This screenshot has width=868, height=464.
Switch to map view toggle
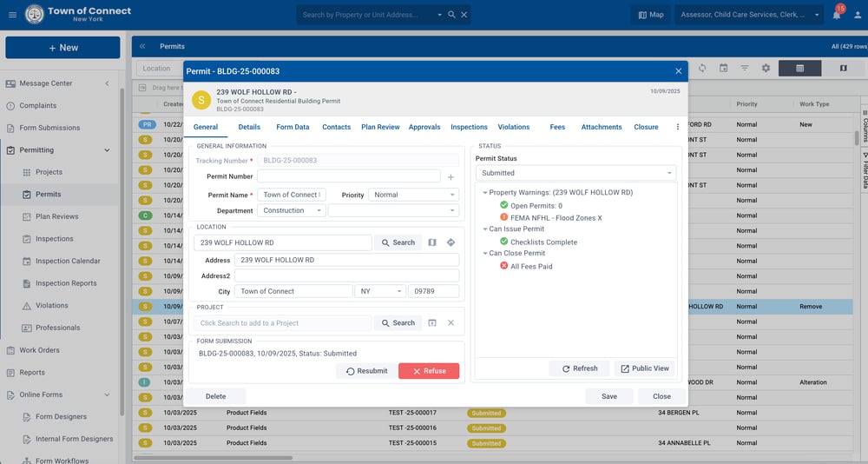pos(843,69)
